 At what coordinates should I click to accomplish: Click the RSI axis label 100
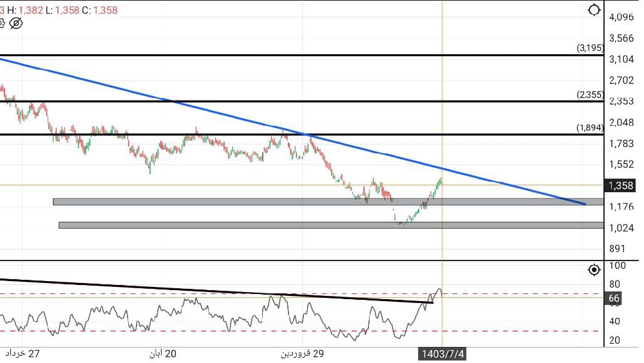click(x=618, y=266)
